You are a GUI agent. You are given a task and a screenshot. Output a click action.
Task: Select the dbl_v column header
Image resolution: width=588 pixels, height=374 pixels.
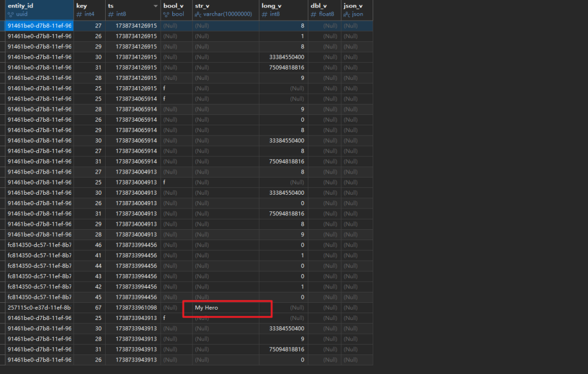324,10
